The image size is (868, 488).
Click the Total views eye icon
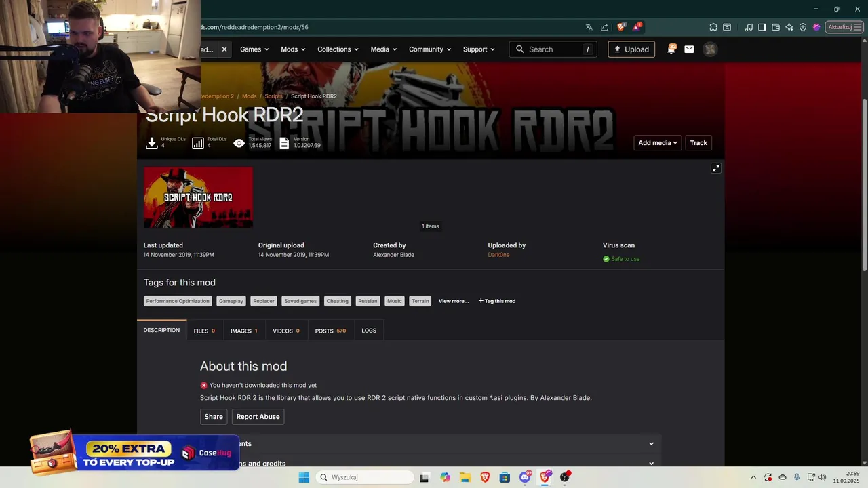pyautogui.click(x=239, y=143)
